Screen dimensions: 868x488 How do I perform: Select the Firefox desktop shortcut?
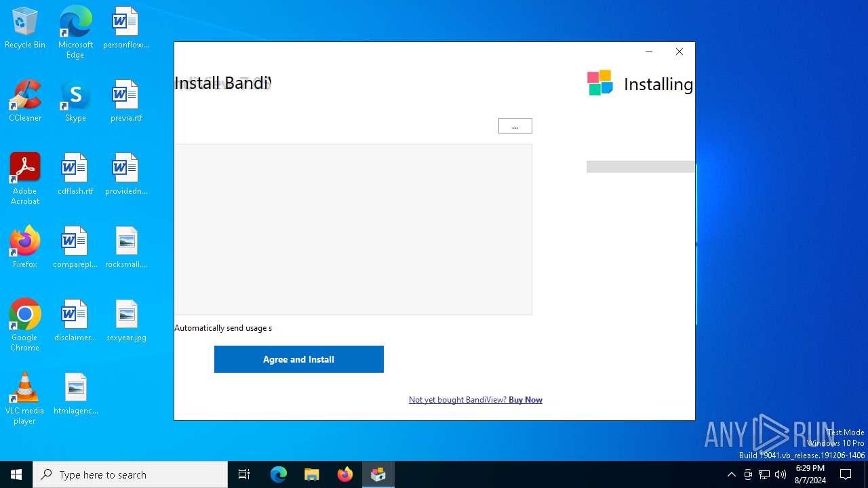25,248
